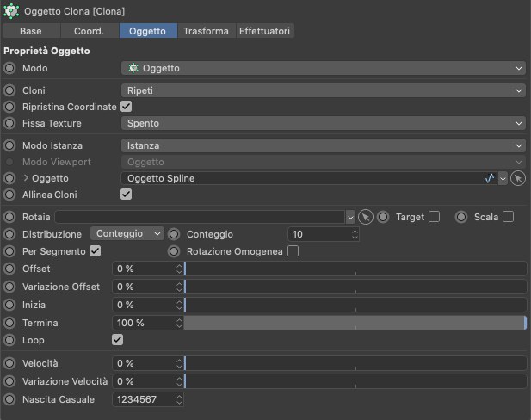Click the keyframe dot beside Loop
This screenshot has width=531, height=420.
click(x=9, y=340)
